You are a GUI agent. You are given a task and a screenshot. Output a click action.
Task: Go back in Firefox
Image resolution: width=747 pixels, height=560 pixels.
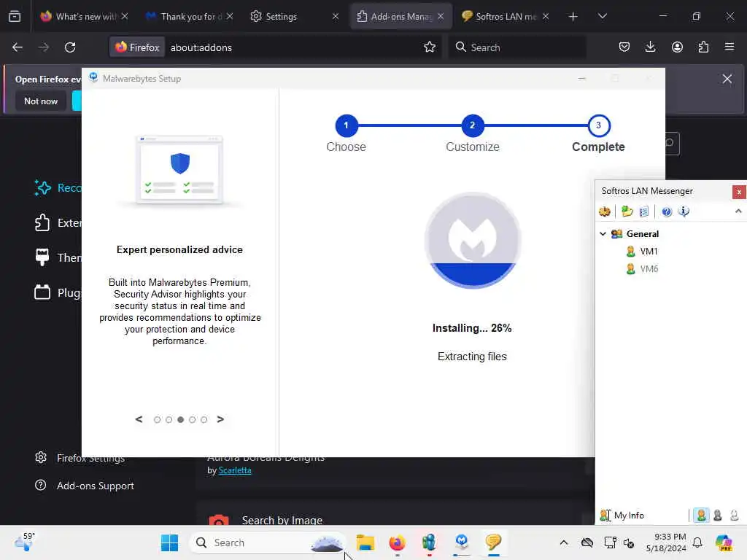click(18, 47)
